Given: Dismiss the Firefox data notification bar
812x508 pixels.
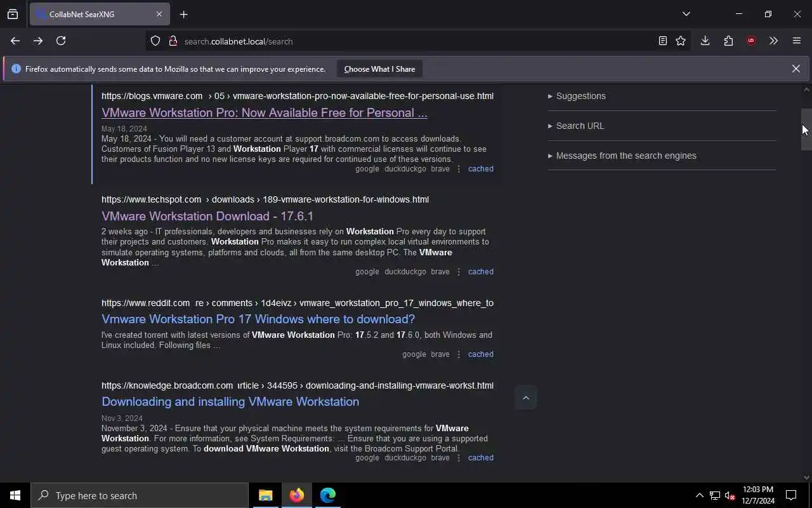Looking at the screenshot, I should click(796, 69).
